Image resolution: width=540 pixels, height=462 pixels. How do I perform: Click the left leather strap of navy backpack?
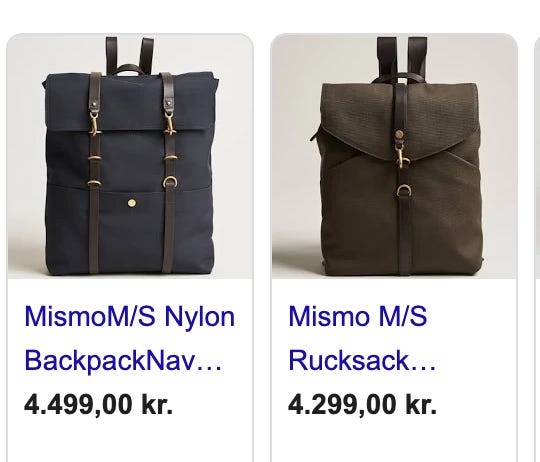(x=94, y=172)
